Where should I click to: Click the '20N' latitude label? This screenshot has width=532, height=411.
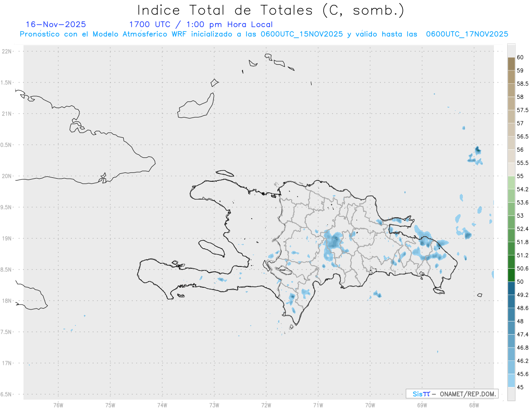(7, 176)
